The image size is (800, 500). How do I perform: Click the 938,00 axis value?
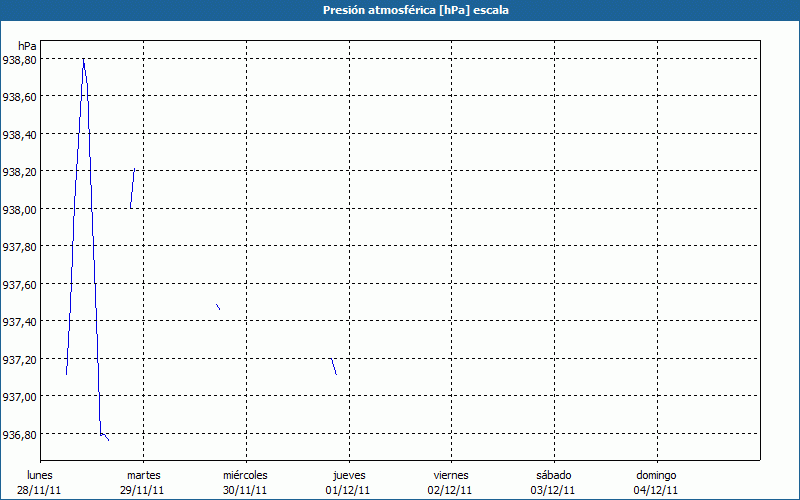pyautogui.click(x=19, y=210)
